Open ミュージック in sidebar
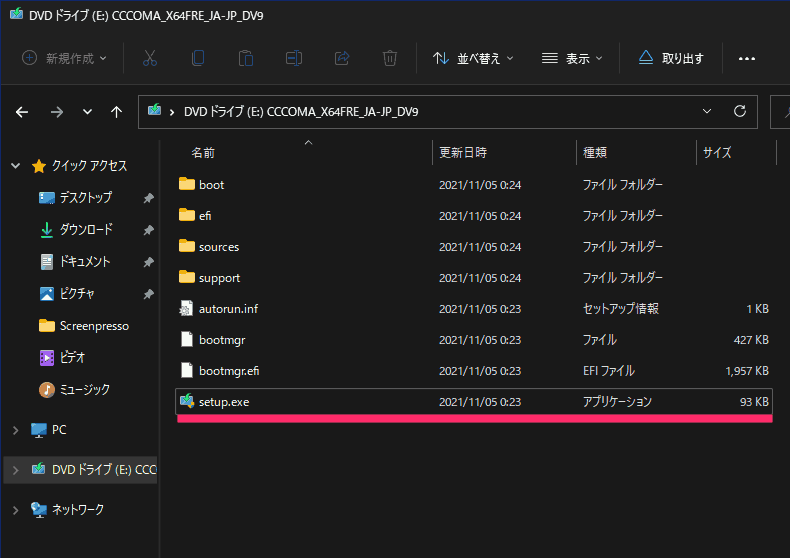The width and height of the screenshot is (790, 558). pos(85,389)
